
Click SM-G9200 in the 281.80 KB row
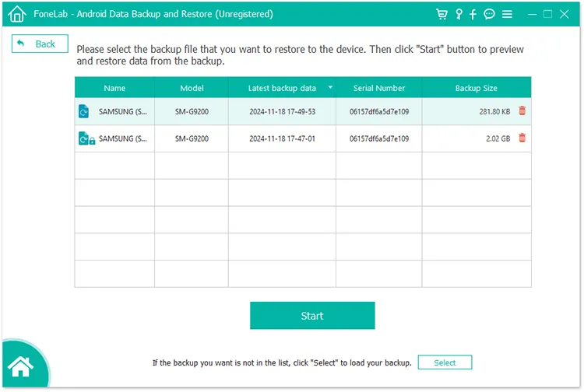[192, 111]
